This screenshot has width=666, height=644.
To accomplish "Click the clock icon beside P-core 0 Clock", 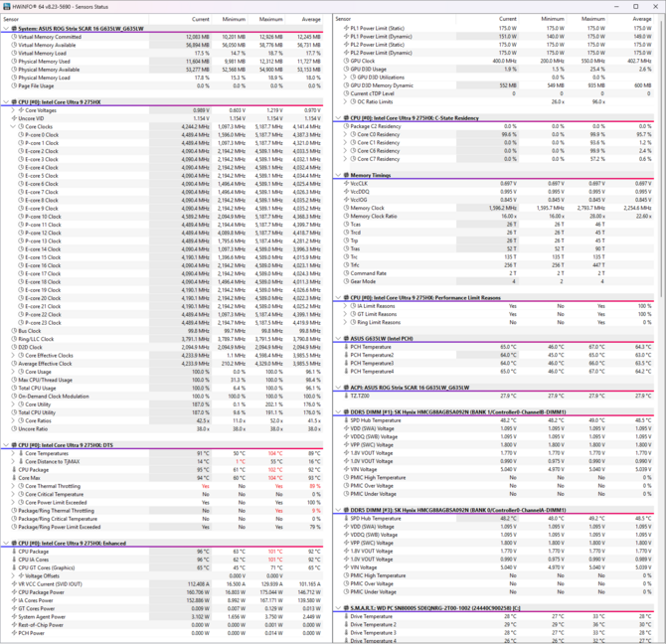I will point(21,134).
